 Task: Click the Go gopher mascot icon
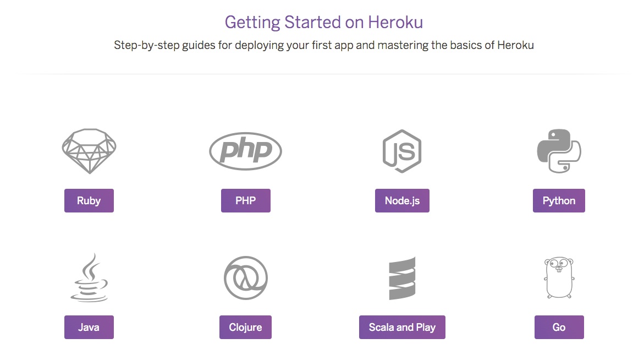(x=559, y=277)
